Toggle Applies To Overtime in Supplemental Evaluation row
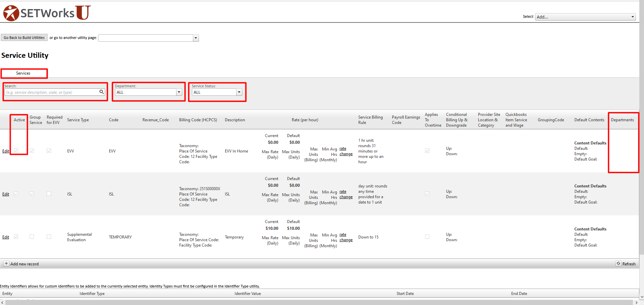 [x=427, y=237]
